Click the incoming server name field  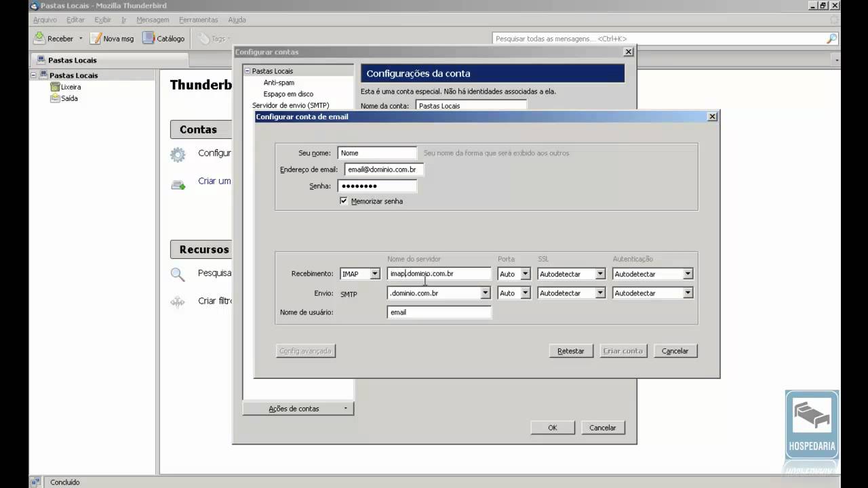click(439, 274)
